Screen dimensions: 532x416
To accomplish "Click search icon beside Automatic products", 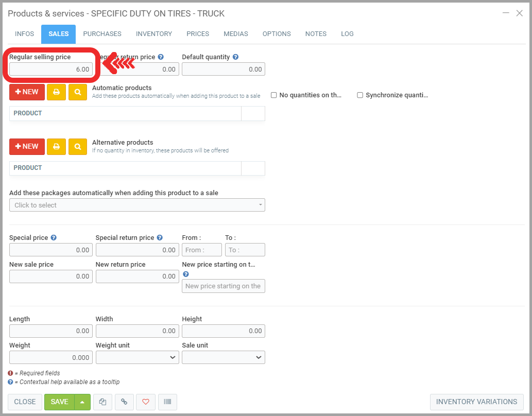I will (78, 92).
